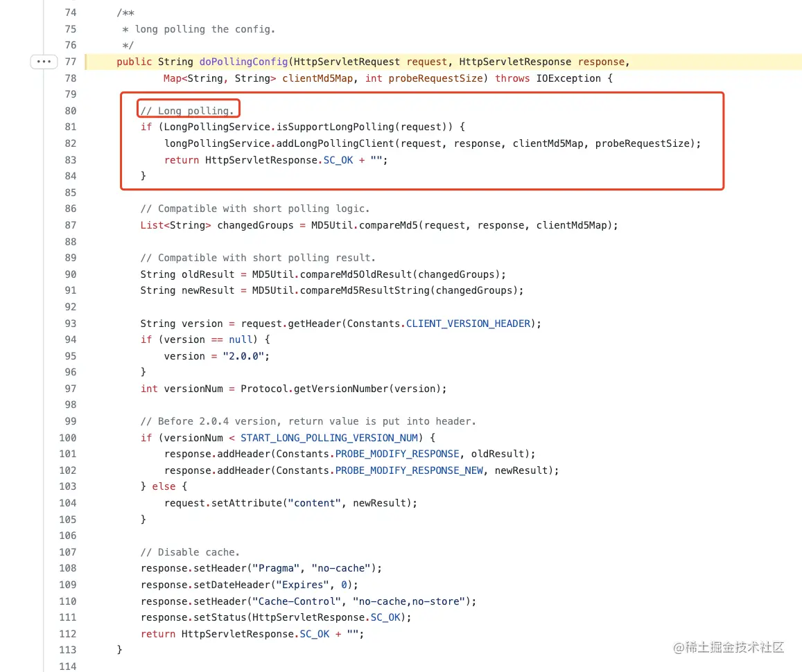Click compareMd5OldResult in line 90
The width and height of the screenshot is (802, 672).
point(356,274)
